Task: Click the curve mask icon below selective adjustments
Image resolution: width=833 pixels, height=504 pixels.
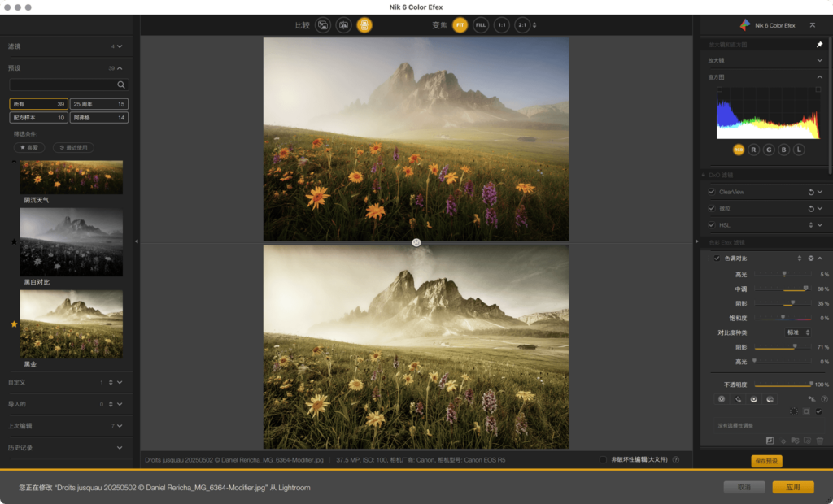Action: point(770,441)
